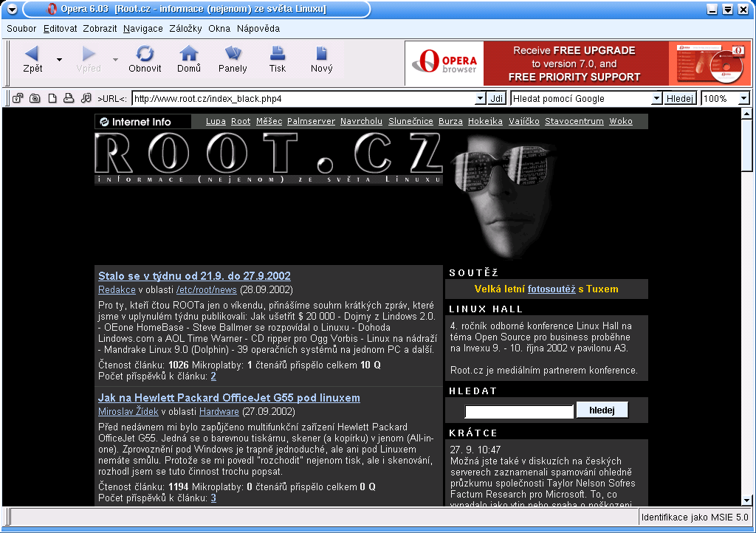Reload the page with Obnovit

(145, 59)
